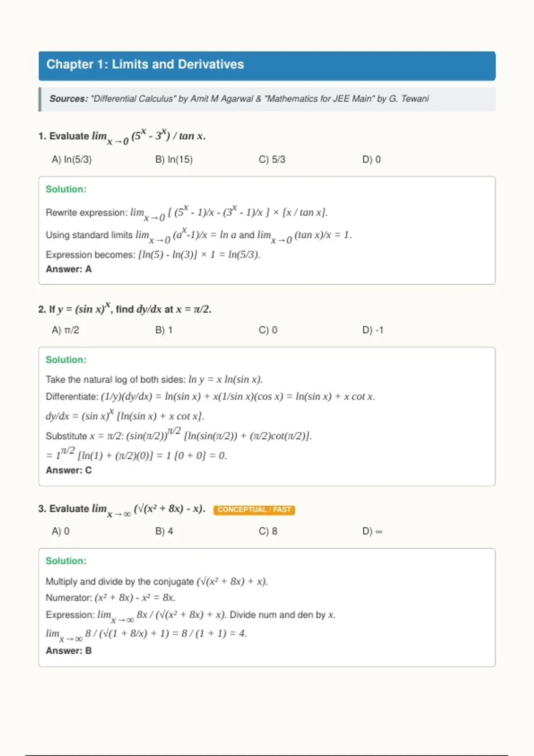The width and height of the screenshot is (534, 756).
Task: Pick option C) 8 in question 3
Action: 268,531
